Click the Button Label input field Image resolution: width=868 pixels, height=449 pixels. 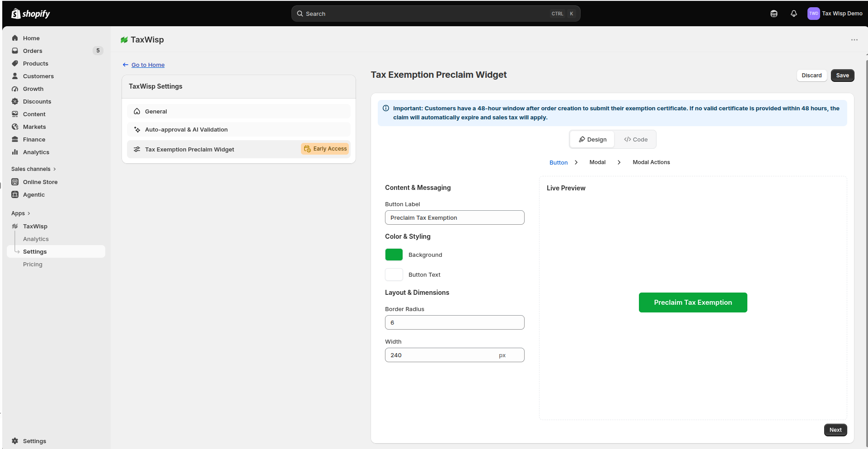(x=455, y=217)
